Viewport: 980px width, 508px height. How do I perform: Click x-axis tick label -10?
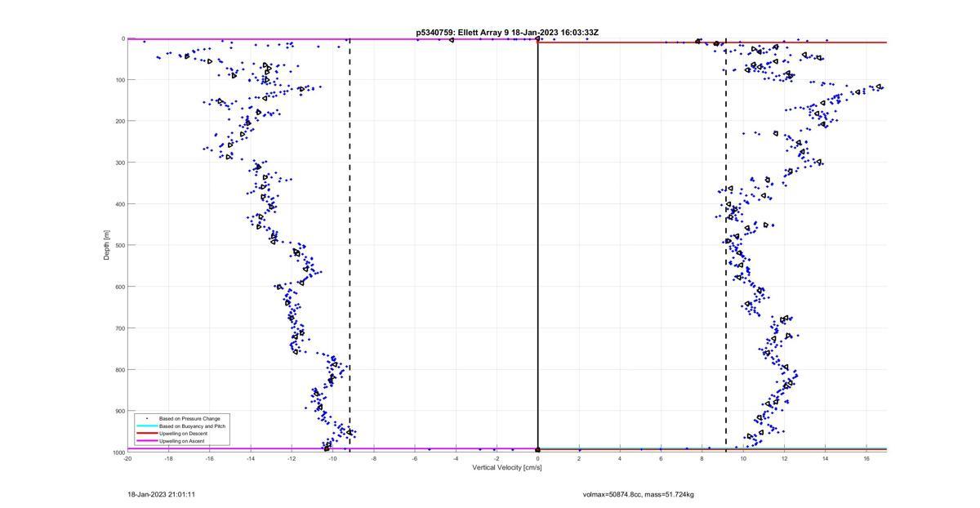pyautogui.click(x=332, y=458)
